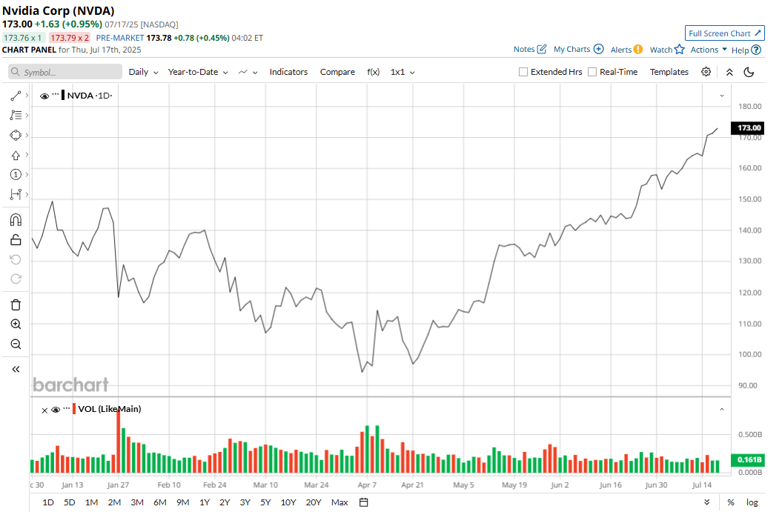782x532 pixels.
Task: Select the trend line drawing tool
Action: 16,96
